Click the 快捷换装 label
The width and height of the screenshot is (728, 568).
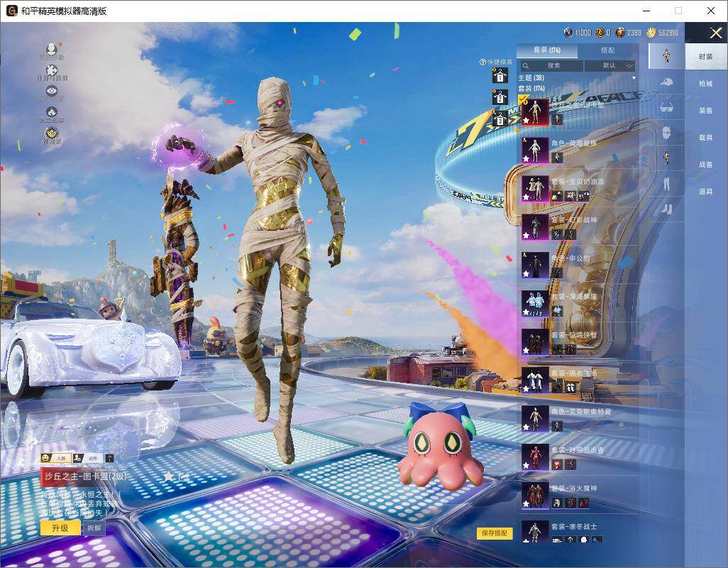tap(500, 62)
